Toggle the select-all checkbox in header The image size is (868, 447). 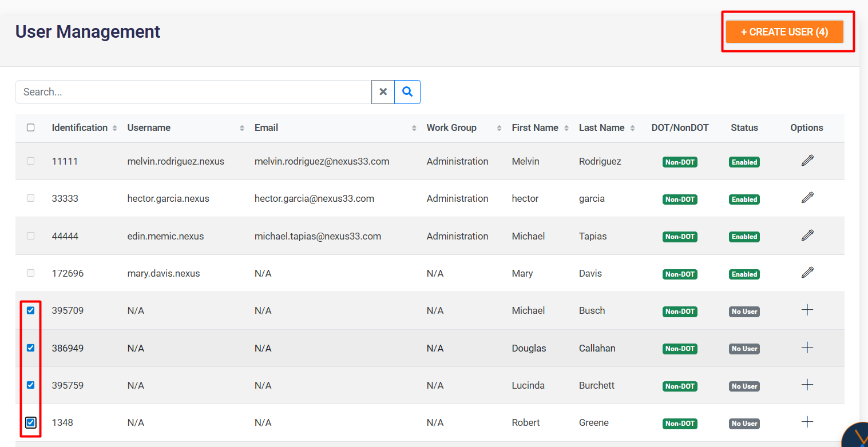point(31,127)
